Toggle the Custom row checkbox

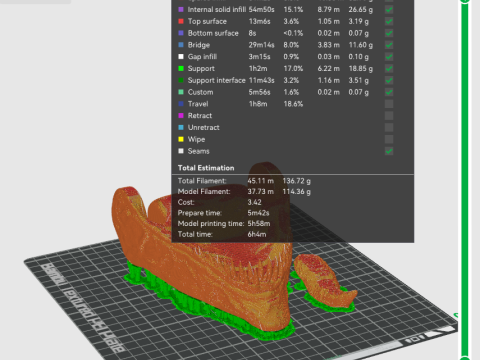[389, 92]
